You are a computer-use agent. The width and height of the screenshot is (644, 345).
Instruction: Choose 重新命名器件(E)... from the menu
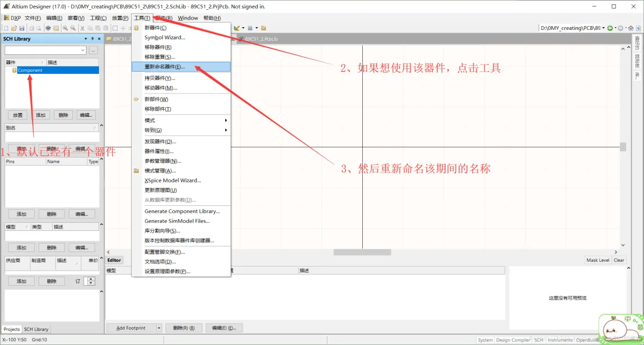click(x=181, y=67)
